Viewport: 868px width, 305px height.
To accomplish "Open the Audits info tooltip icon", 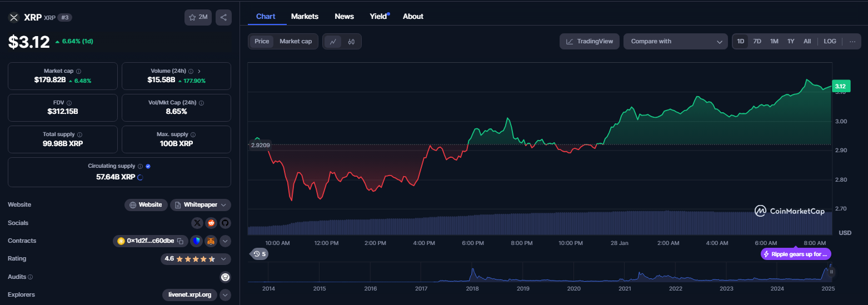I will point(30,277).
